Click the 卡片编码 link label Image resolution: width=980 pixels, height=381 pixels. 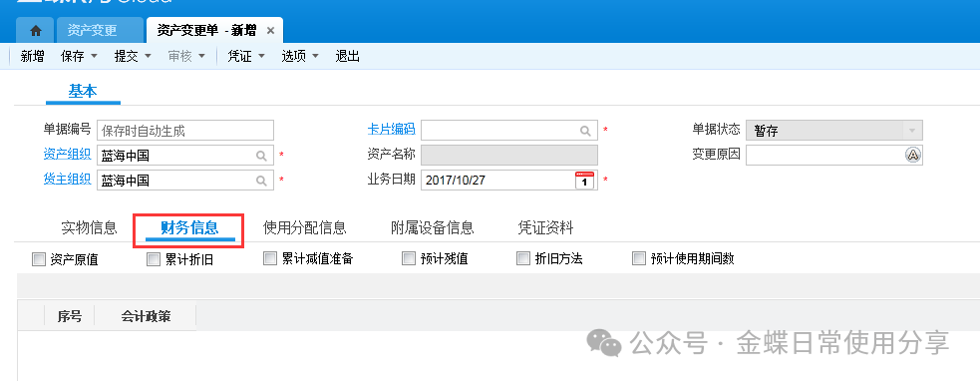pos(391,130)
